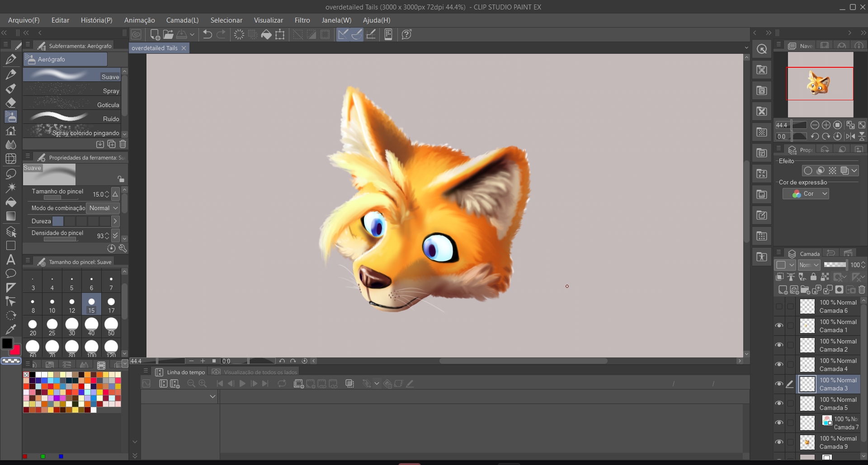Select the Text tool
Viewport: 868px width, 465px height.
(11, 259)
